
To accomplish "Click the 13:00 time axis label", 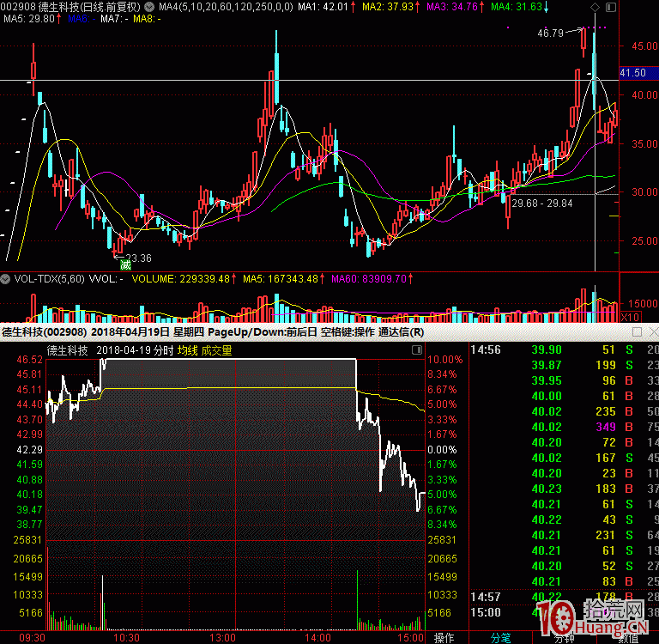I will pyautogui.click(x=222, y=638).
